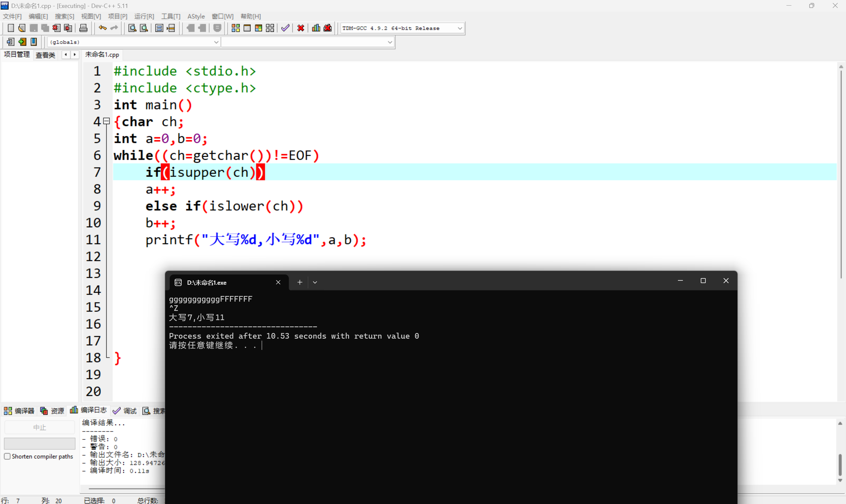
Task: Click the Print toolbar icon
Action: coord(83,28)
